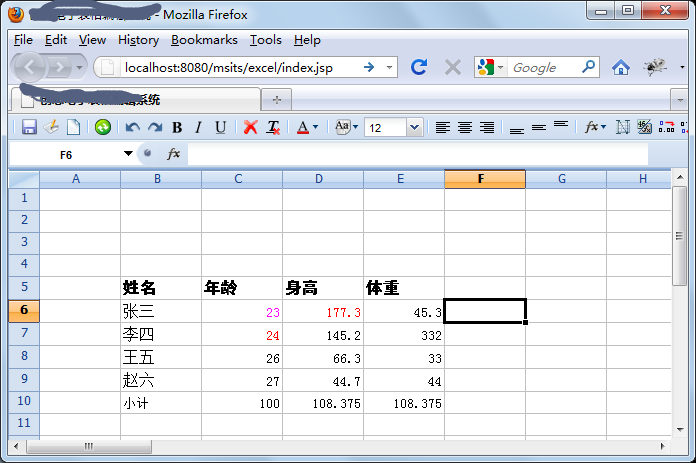Click the select-all corner of the grid
Image resolution: width=696 pixels, height=463 pixels.
24,179
